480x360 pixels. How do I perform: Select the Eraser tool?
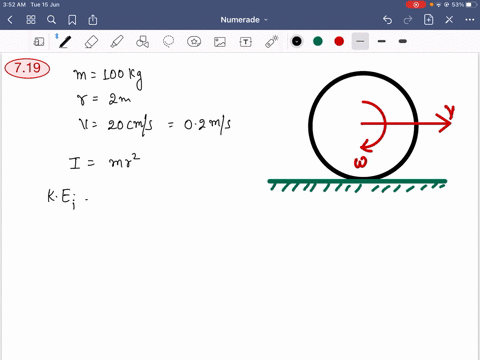tap(91, 42)
